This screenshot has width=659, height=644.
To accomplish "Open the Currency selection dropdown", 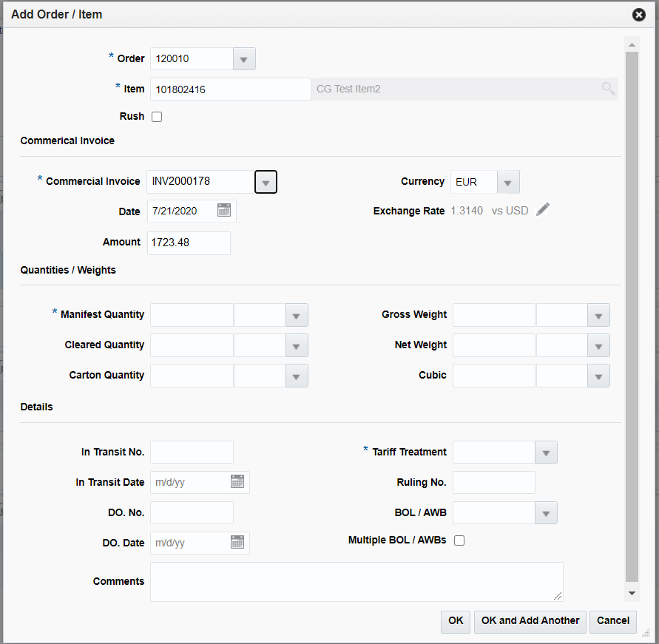I will click(x=508, y=181).
